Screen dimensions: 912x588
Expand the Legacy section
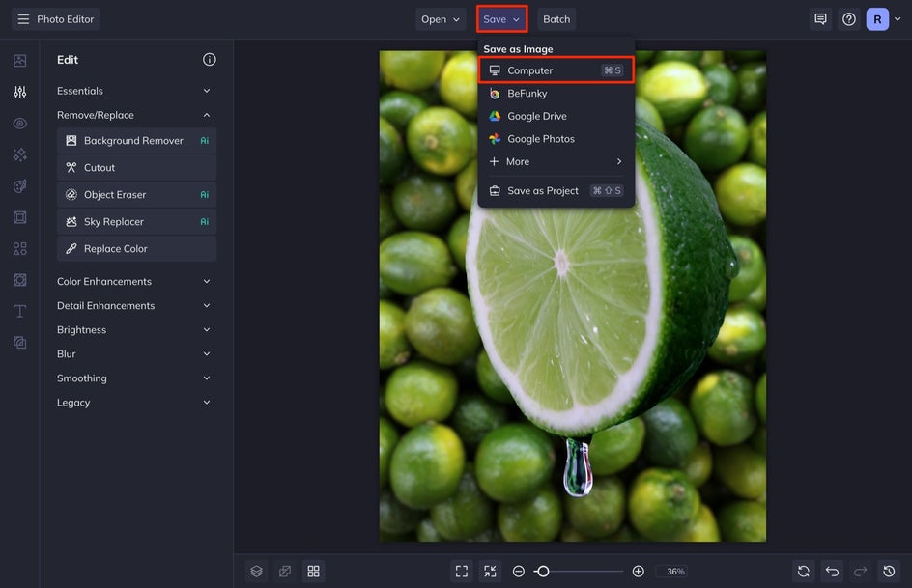133,402
